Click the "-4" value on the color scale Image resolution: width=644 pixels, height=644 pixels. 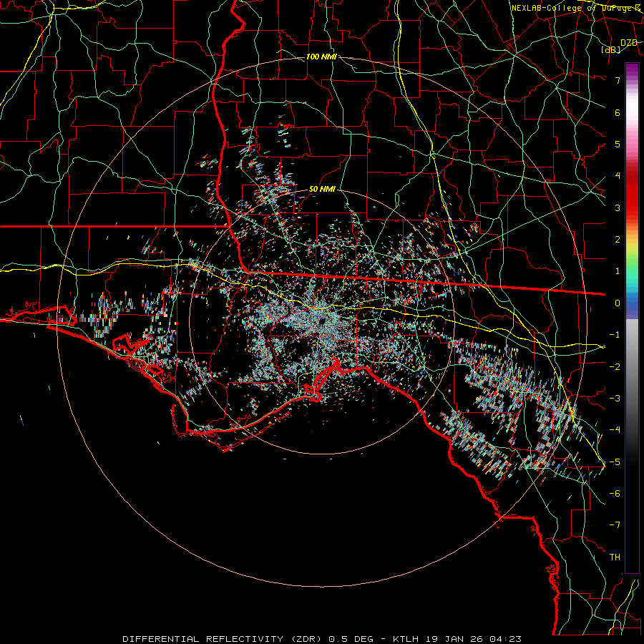pyautogui.click(x=615, y=430)
